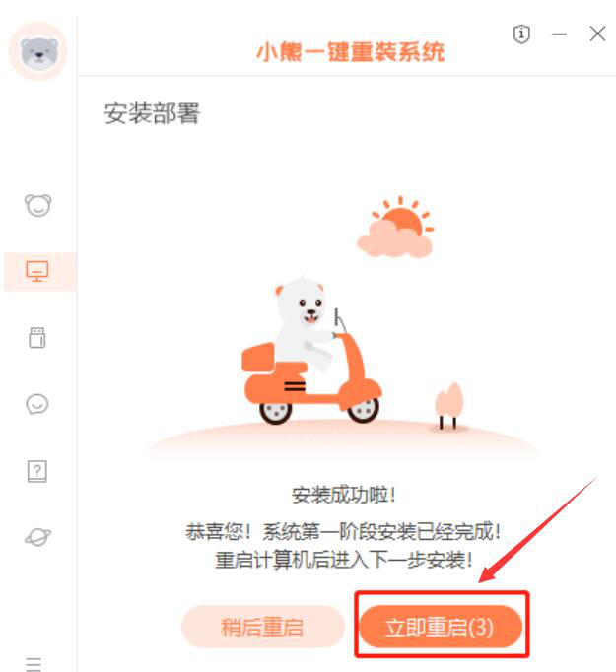This screenshot has height=672, width=616.
Task: Click the bear avatar logo
Action: 38,52
